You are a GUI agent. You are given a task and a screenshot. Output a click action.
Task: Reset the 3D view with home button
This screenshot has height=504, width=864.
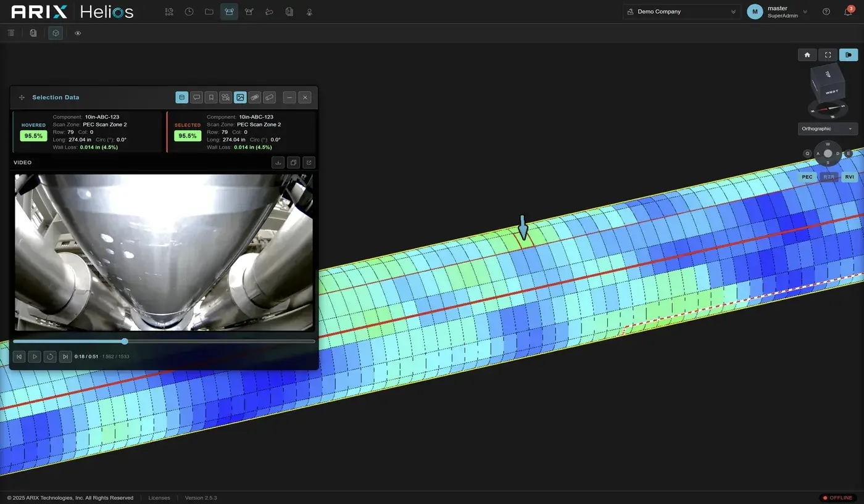[x=807, y=55]
